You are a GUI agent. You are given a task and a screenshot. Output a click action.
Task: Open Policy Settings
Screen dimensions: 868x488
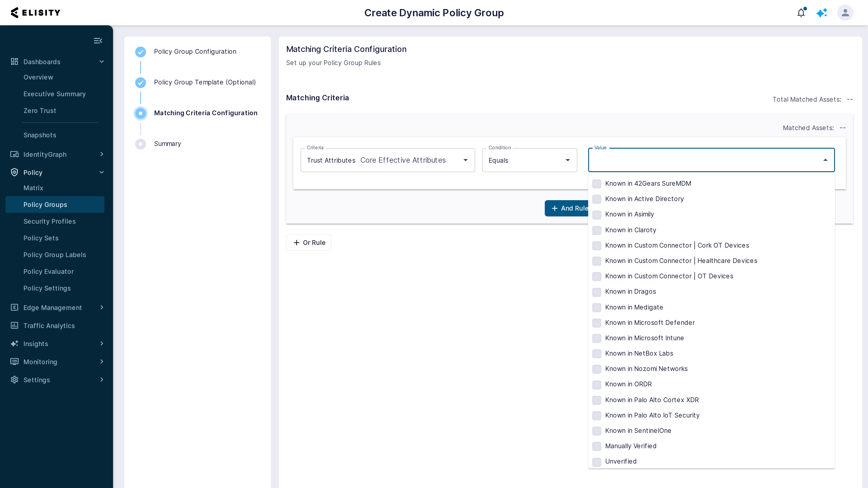[x=47, y=288]
